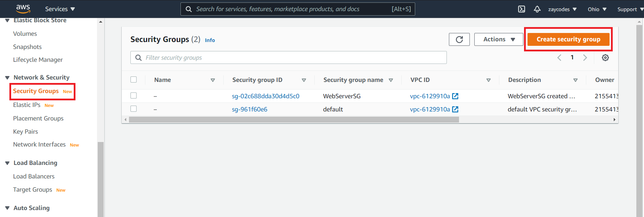Screen dimensions: 644x217
Task: Click the horizontal table scrollbar
Action: (x=293, y=120)
